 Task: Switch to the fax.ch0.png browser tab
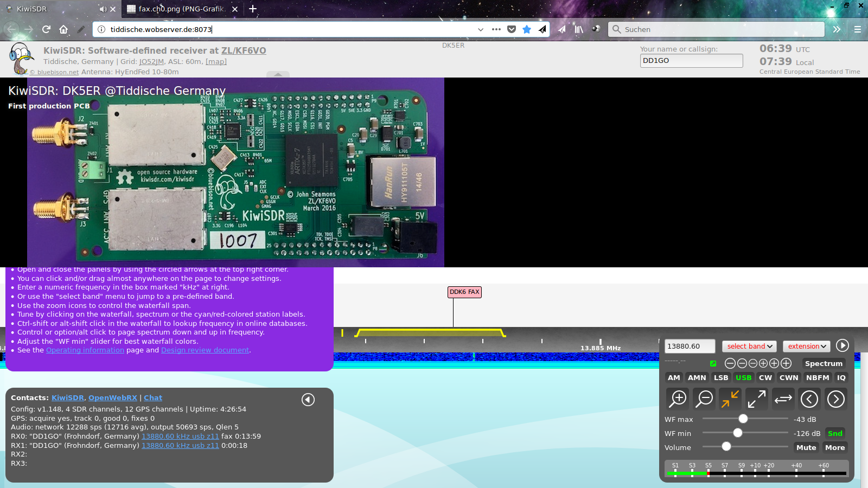point(182,9)
